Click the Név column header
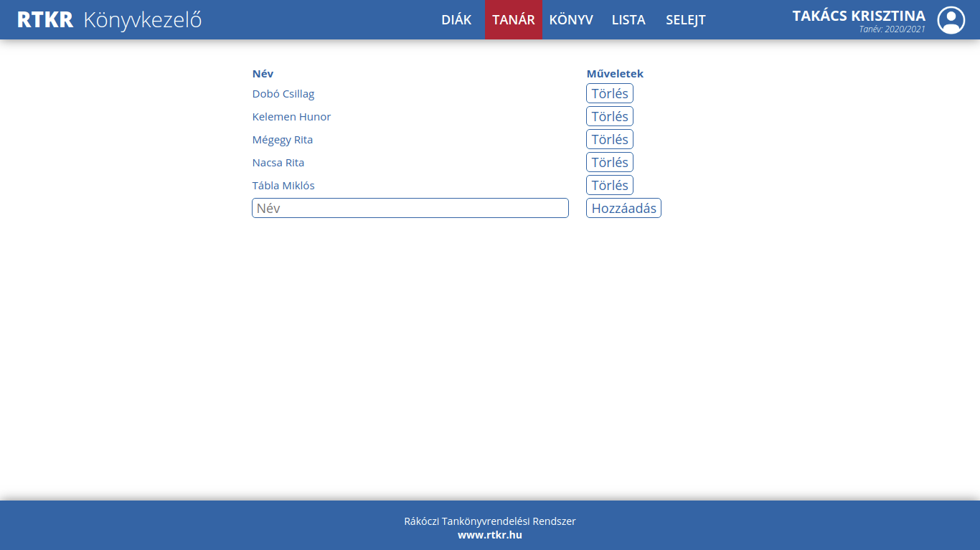This screenshot has width=980, height=550. [x=263, y=74]
